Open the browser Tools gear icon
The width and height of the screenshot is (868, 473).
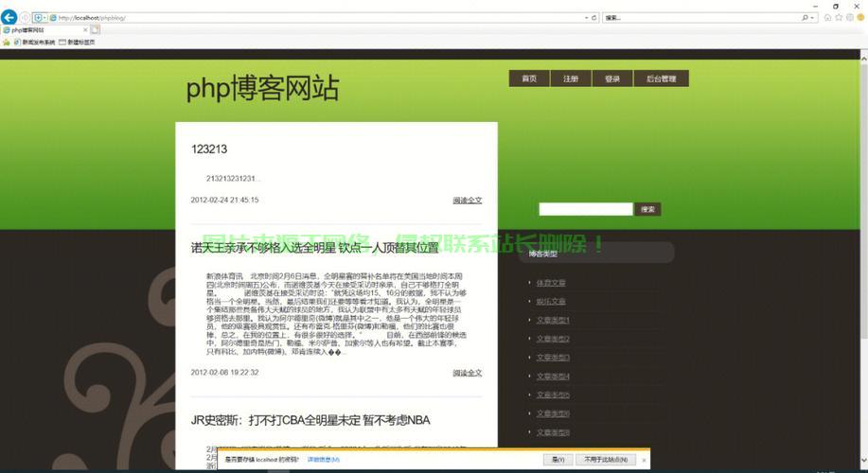[850, 18]
